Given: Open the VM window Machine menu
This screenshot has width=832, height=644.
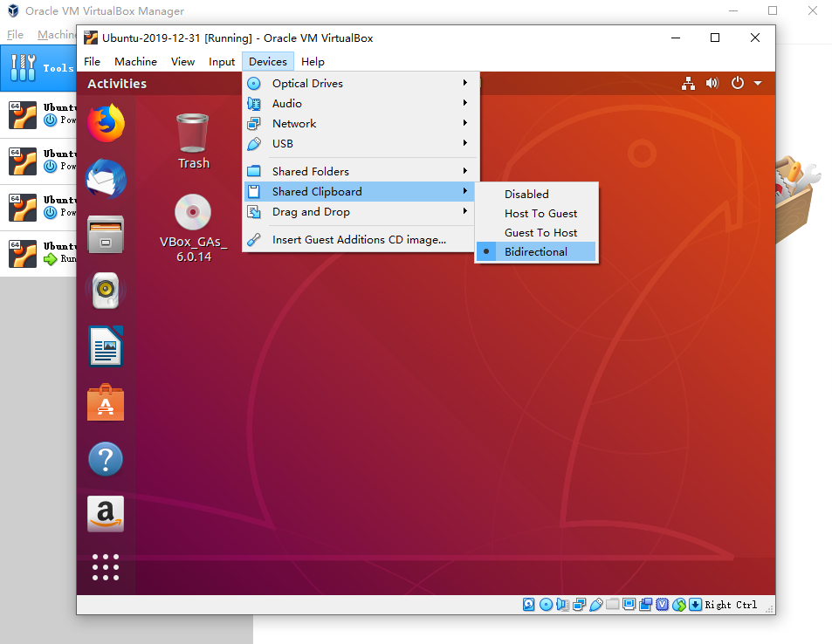Looking at the screenshot, I should coord(136,62).
